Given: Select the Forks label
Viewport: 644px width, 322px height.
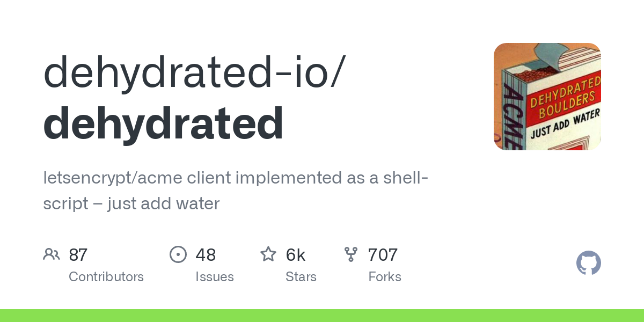Looking at the screenshot, I should tap(385, 277).
